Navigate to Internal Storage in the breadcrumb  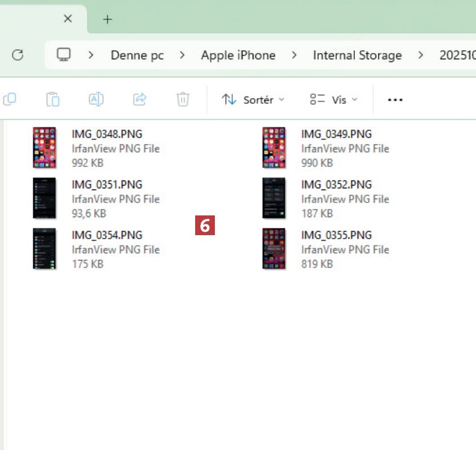coord(358,55)
